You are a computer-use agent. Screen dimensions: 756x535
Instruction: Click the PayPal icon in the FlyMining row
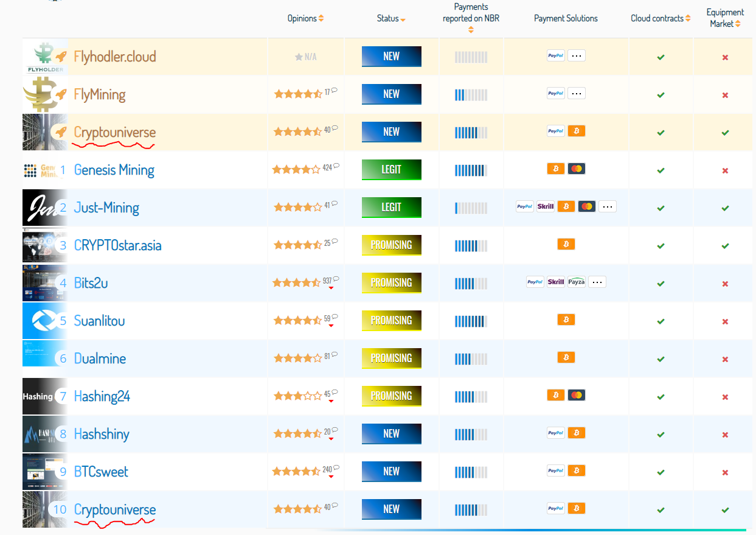click(556, 93)
